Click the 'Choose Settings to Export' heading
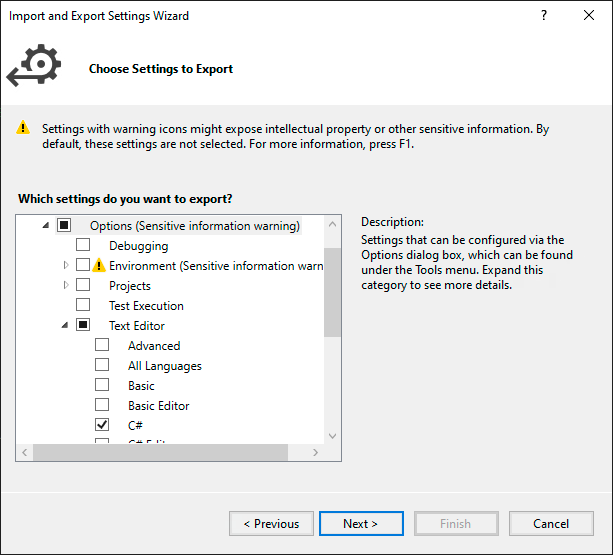Image resolution: width=613 pixels, height=555 pixels. (x=161, y=69)
